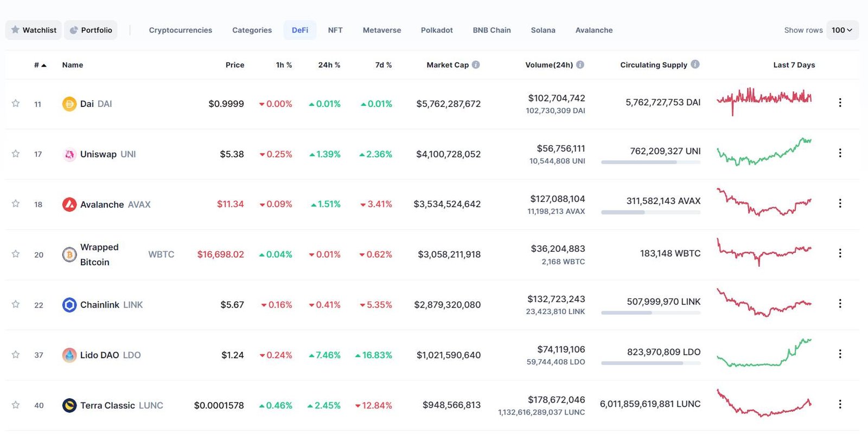This screenshot has height=434, width=868.
Task: Sort table by 24h % column
Action: tap(329, 65)
